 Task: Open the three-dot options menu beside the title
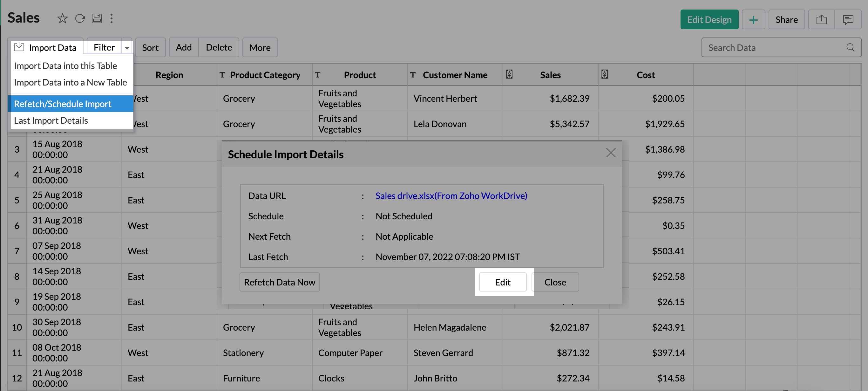(x=112, y=18)
